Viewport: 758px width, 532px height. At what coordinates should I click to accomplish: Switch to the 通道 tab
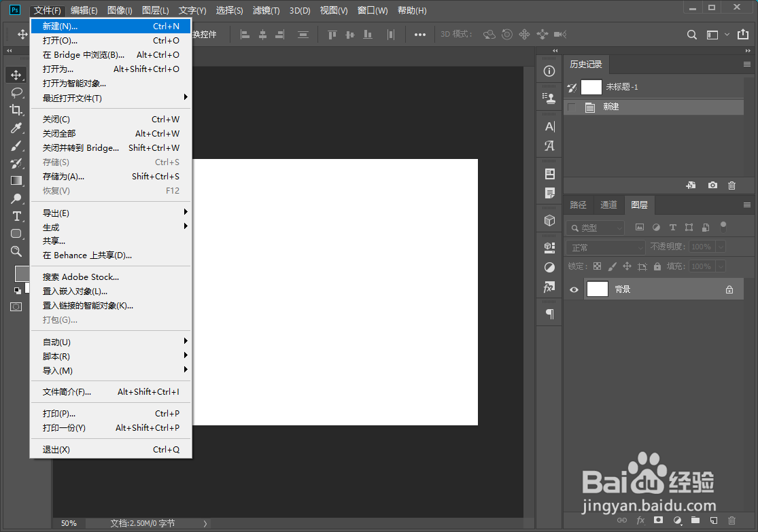608,205
